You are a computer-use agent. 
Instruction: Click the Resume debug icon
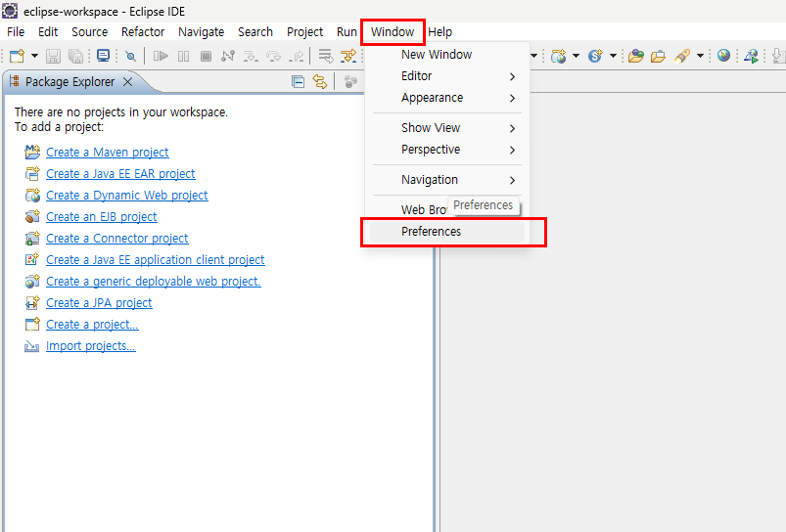161,56
